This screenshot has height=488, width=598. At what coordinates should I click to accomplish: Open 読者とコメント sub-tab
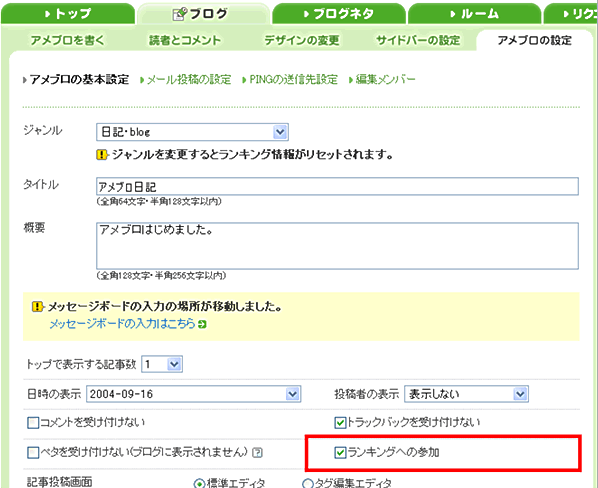[185, 40]
